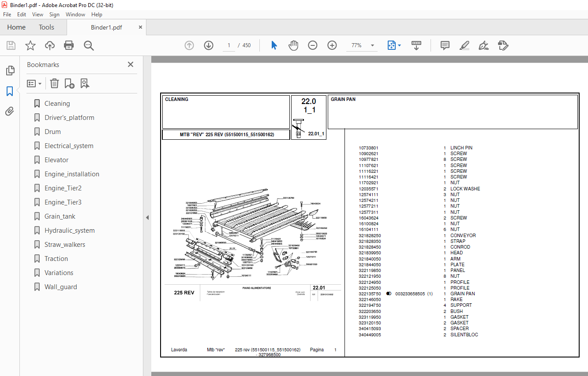This screenshot has width=588, height=376.
Task: Open the File menu
Action: (x=7, y=15)
